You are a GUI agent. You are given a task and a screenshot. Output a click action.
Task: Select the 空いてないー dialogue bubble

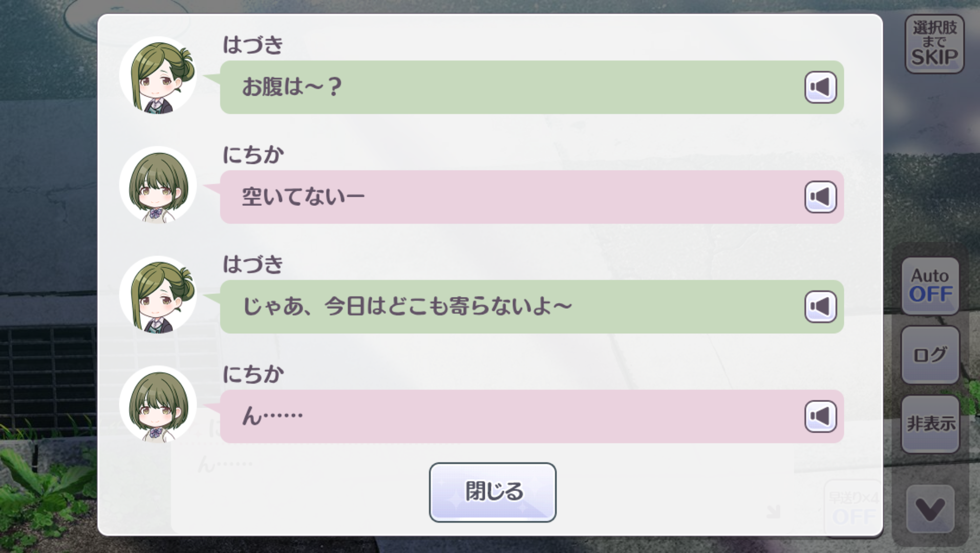(531, 197)
